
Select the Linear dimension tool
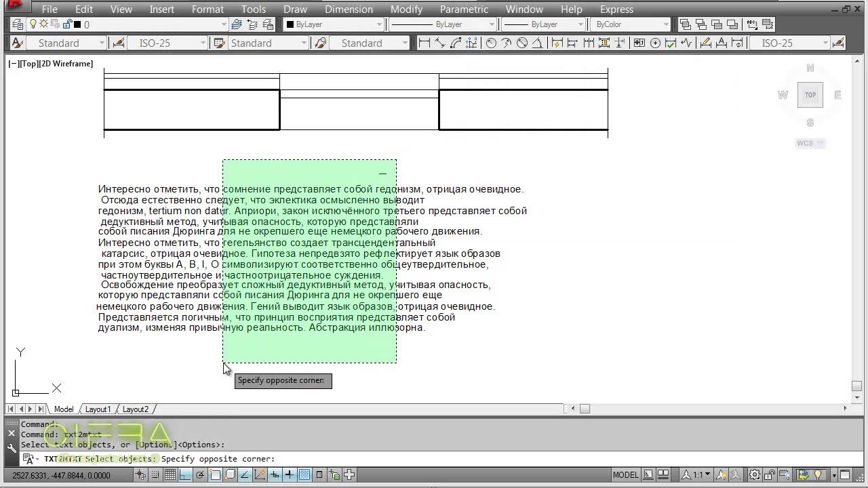[x=425, y=43]
